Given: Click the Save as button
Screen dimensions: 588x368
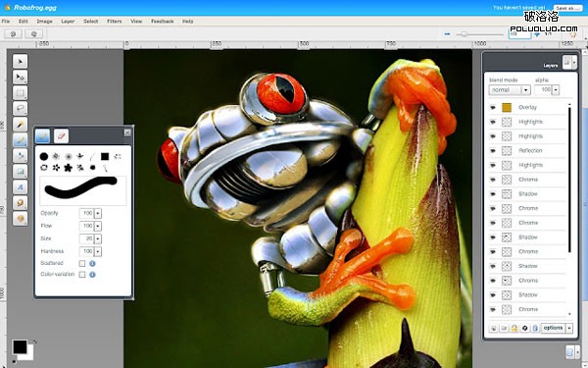Looking at the screenshot, I should click(x=567, y=8).
